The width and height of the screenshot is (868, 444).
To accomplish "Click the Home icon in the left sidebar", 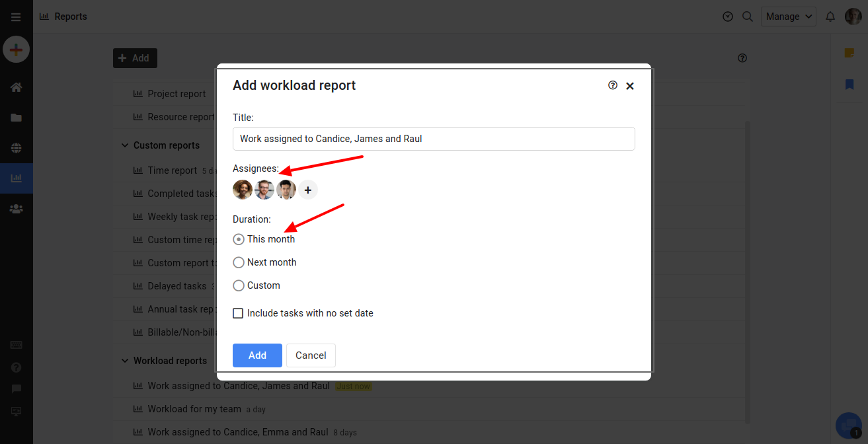I will click(x=16, y=87).
